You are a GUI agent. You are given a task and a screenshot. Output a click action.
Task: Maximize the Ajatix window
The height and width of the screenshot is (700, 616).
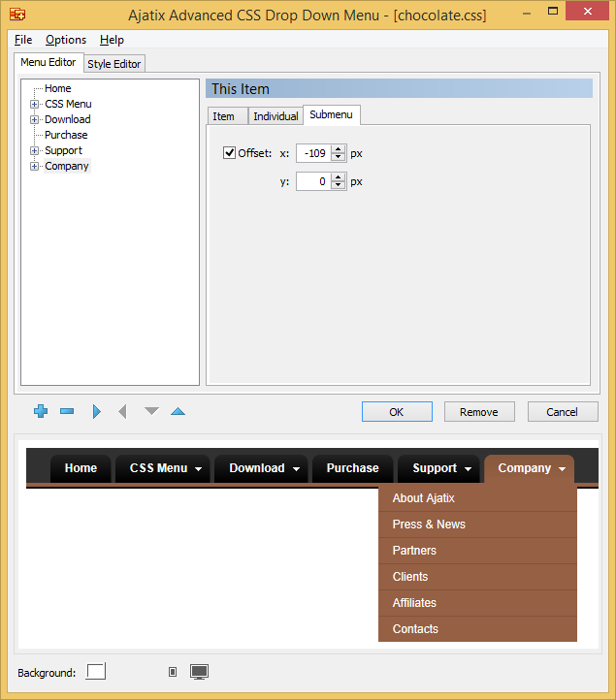click(553, 12)
